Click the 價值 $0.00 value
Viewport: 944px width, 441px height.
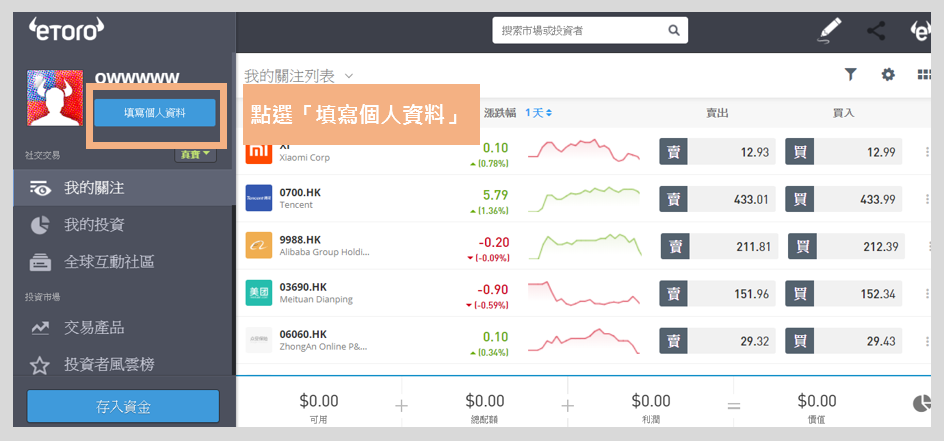(x=817, y=406)
